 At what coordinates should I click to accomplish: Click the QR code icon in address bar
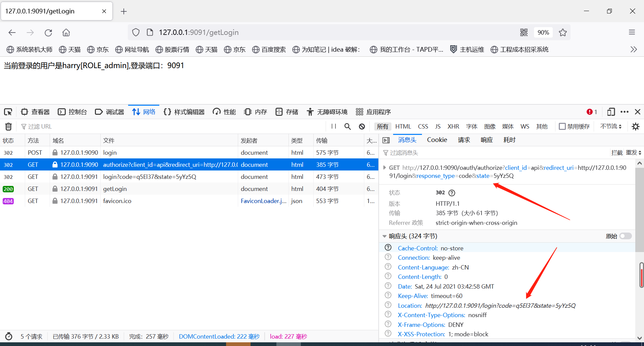point(524,32)
